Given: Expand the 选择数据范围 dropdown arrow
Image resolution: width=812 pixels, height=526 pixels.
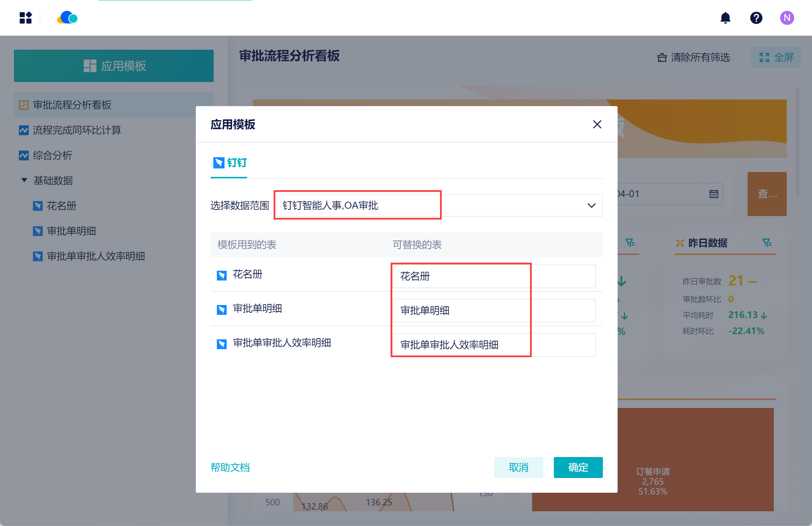Looking at the screenshot, I should coord(591,206).
